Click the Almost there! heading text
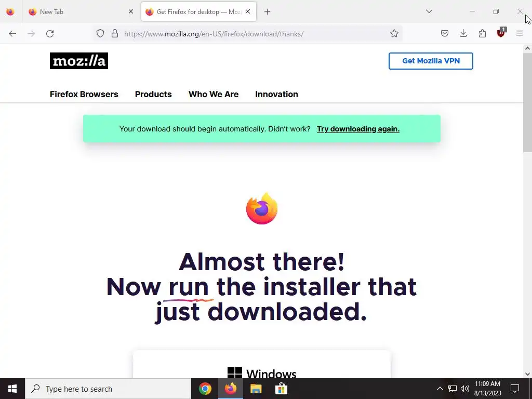The width and height of the screenshot is (532, 399). point(262,262)
